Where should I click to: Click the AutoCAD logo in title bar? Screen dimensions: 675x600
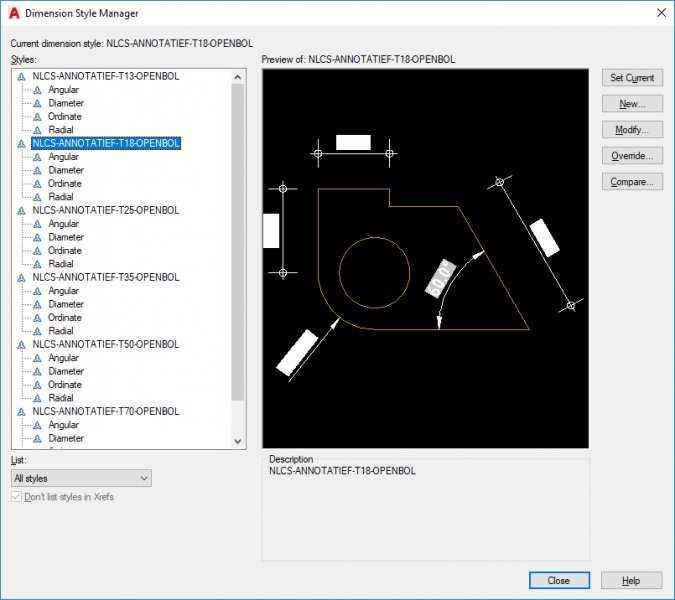[14, 13]
